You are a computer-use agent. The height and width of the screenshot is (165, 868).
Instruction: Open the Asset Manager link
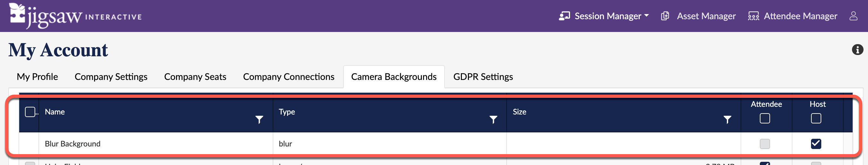coord(706,16)
